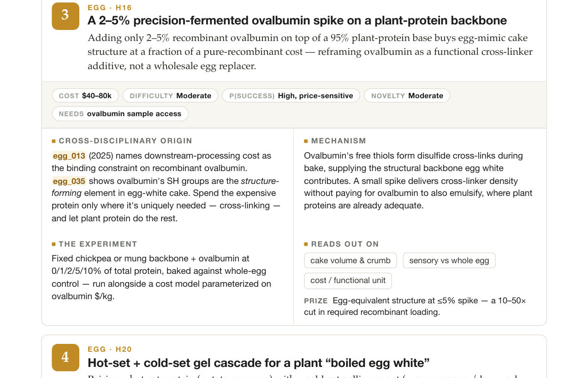
Task: Select the sensory vs whole egg tag
Action: tap(449, 260)
